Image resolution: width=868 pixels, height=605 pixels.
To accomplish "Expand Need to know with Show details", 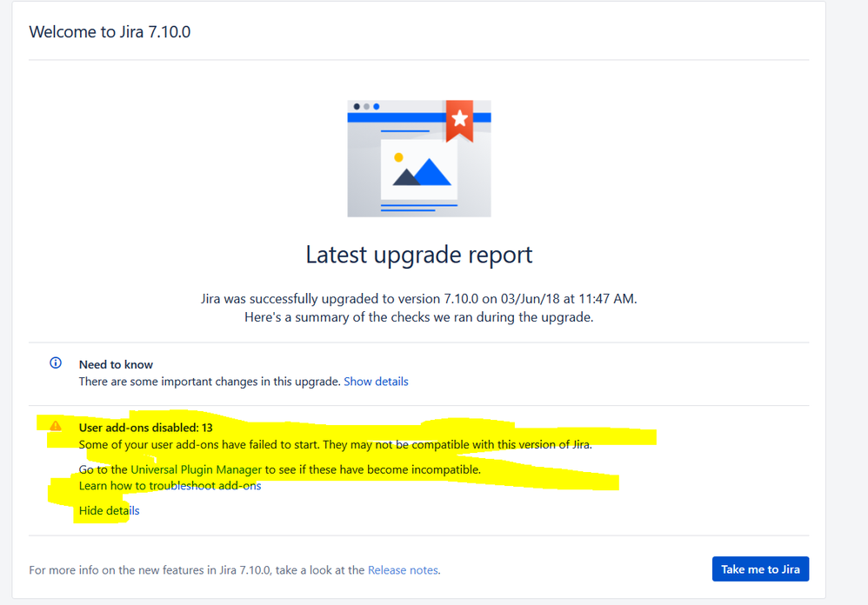I will point(376,382).
